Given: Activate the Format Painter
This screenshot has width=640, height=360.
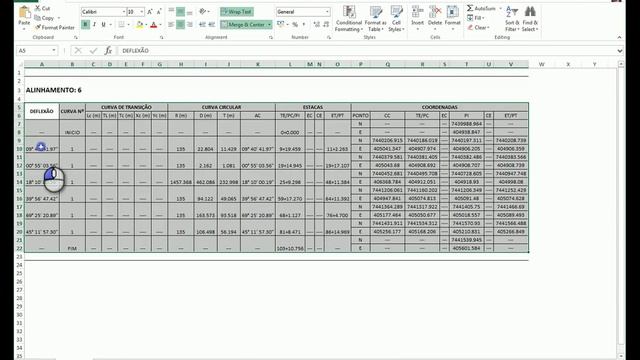Looking at the screenshot, I should click(54, 28).
